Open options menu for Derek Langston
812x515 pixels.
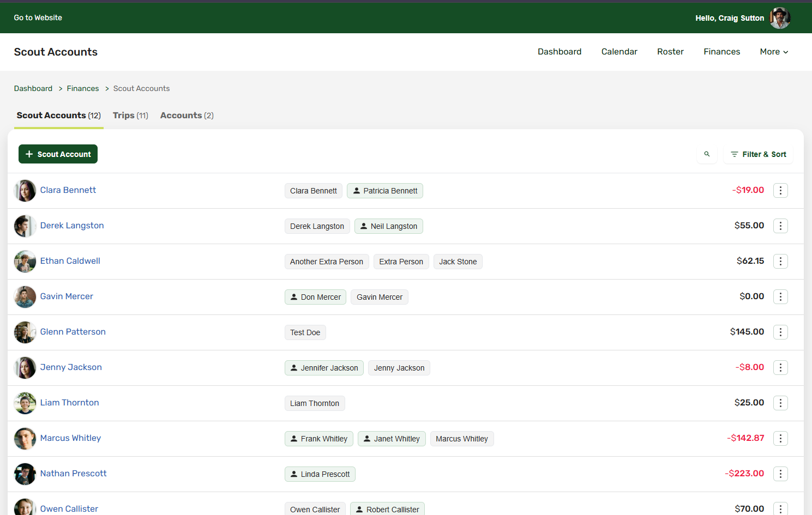[x=780, y=226]
